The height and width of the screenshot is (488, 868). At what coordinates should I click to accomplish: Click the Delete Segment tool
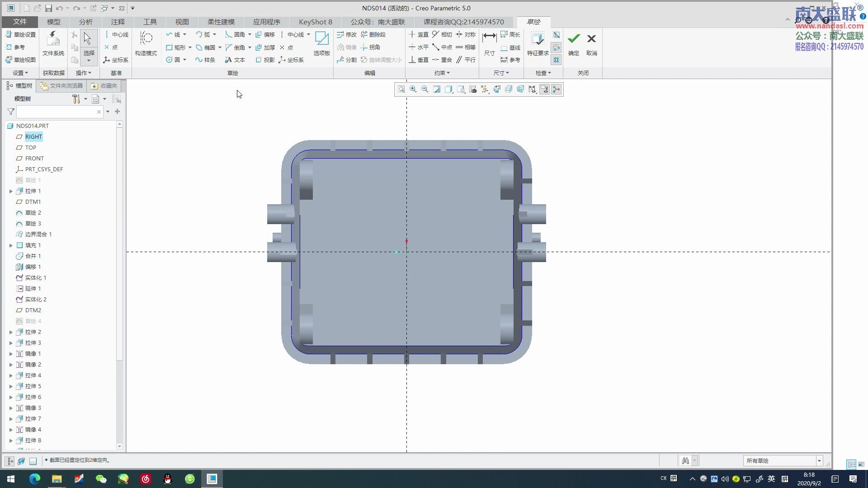[373, 34]
